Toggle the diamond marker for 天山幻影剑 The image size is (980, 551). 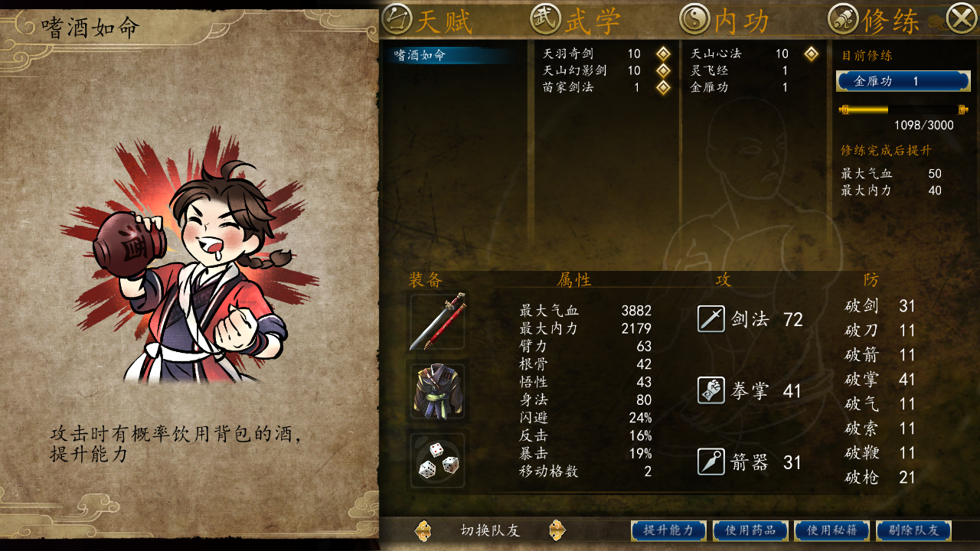pos(664,70)
